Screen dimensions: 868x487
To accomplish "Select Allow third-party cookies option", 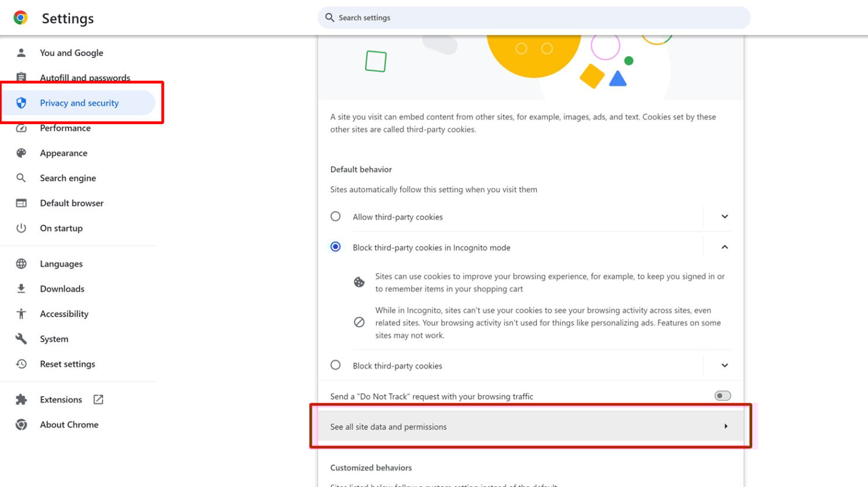I will pyautogui.click(x=335, y=216).
